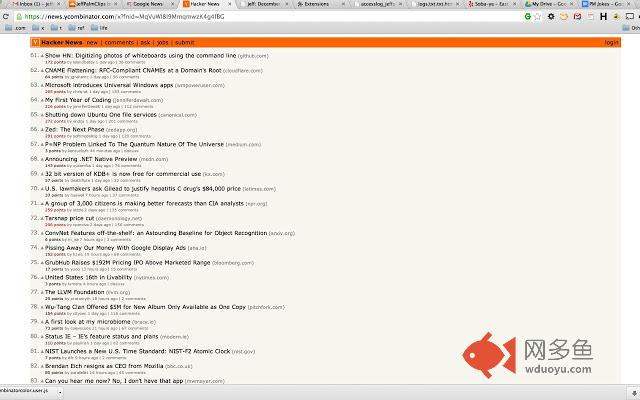This screenshot has width=640, height=400.
Task: Open 'Brendan Eich resigns as CEO from Mozilla'
Action: tap(104, 366)
